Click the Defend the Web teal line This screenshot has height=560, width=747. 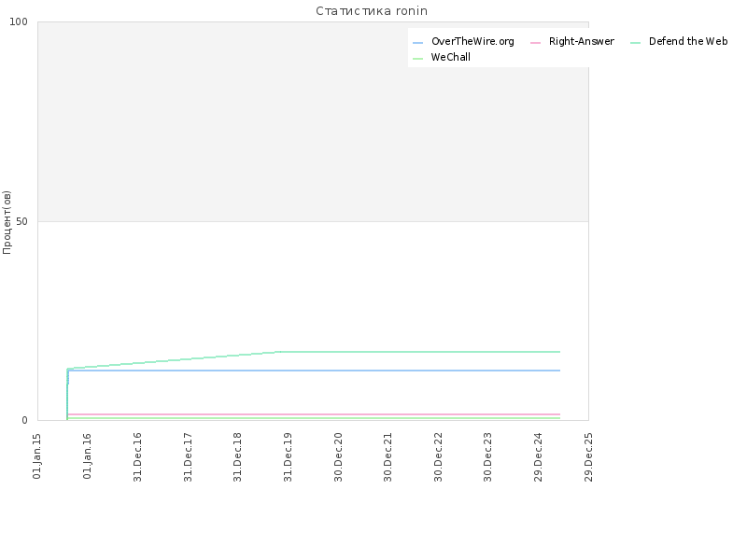419,352
